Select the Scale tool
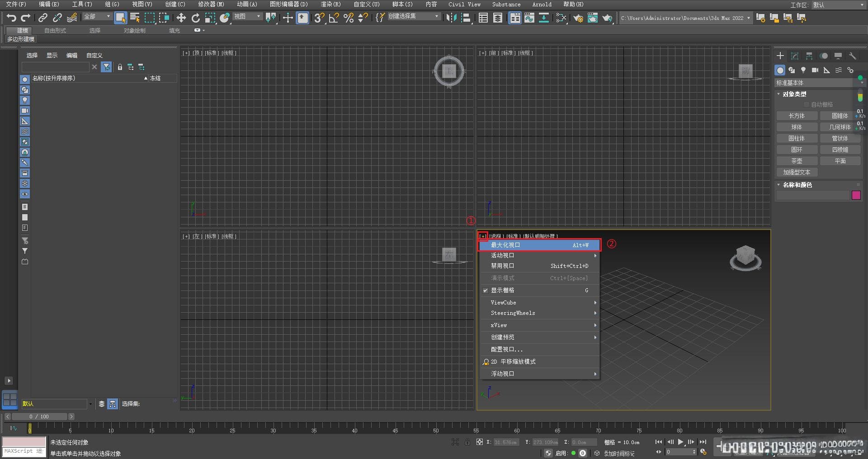Image resolution: width=868 pixels, height=459 pixels. point(210,18)
